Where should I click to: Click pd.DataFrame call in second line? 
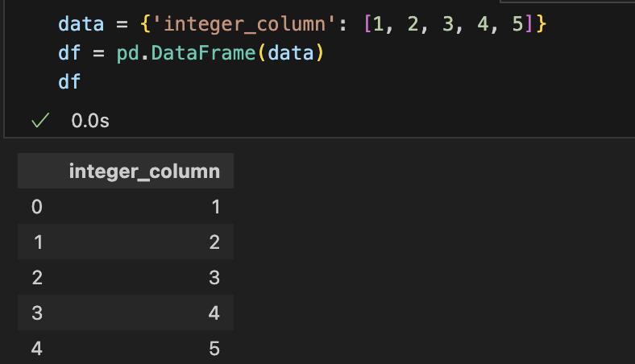coord(220,53)
